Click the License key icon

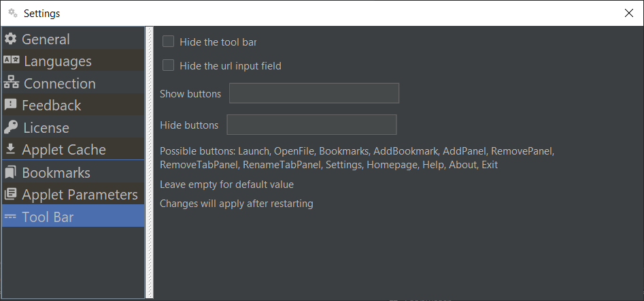[11, 127]
